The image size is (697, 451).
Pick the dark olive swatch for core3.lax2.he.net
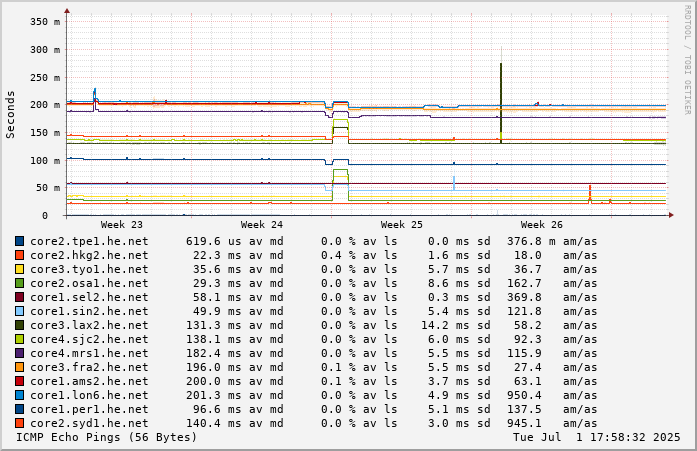(x=20, y=325)
